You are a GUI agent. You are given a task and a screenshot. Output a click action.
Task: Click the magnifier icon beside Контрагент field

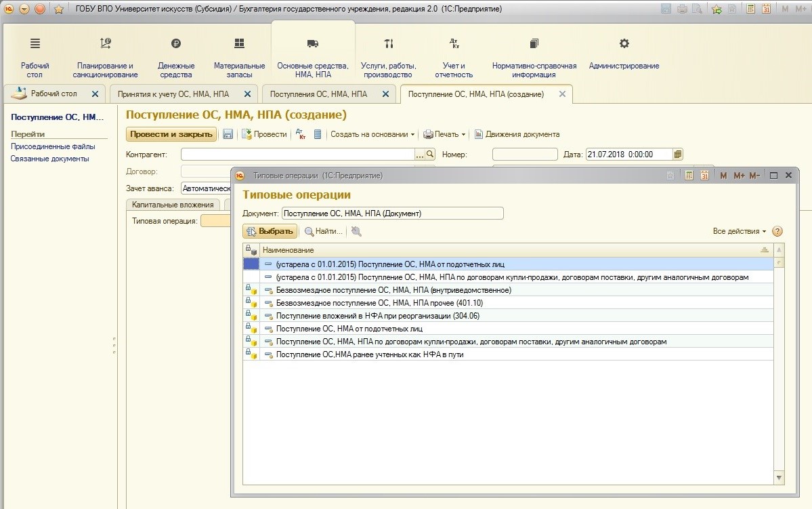pos(430,155)
